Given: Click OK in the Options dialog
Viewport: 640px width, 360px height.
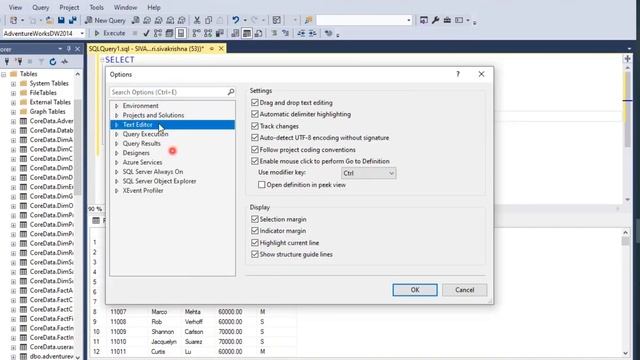Looking at the screenshot, I should coord(415,290).
